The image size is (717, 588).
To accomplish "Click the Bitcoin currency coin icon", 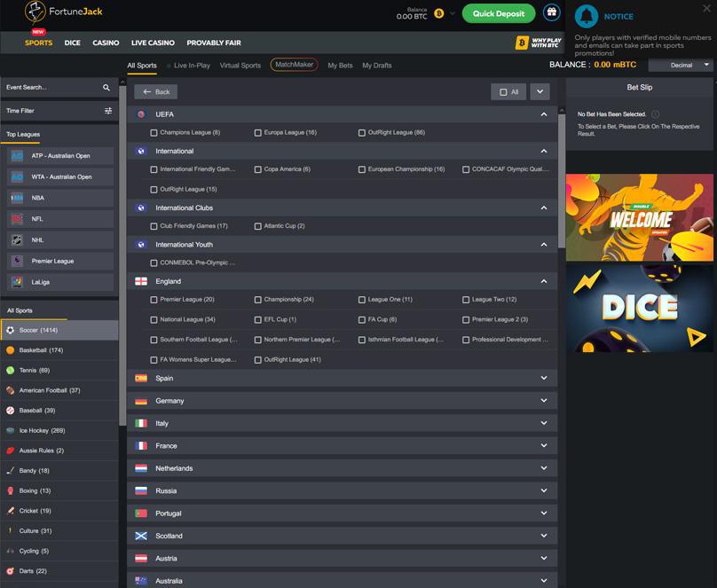I will [x=439, y=13].
